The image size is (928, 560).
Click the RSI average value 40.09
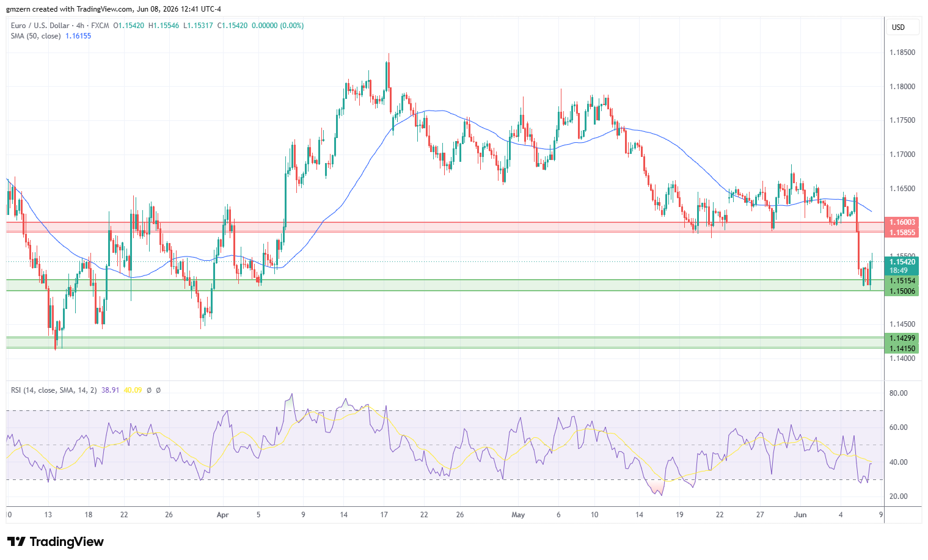(133, 390)
